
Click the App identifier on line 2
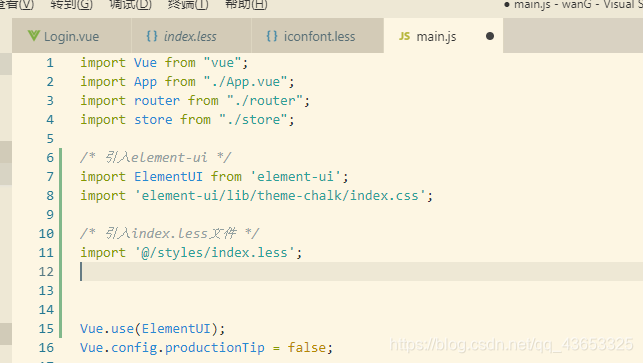click(145, 82)
